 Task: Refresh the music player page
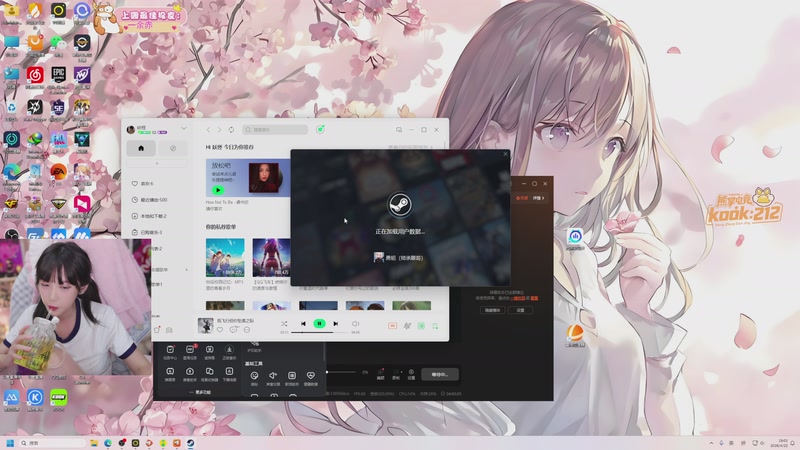click(231, 130)
